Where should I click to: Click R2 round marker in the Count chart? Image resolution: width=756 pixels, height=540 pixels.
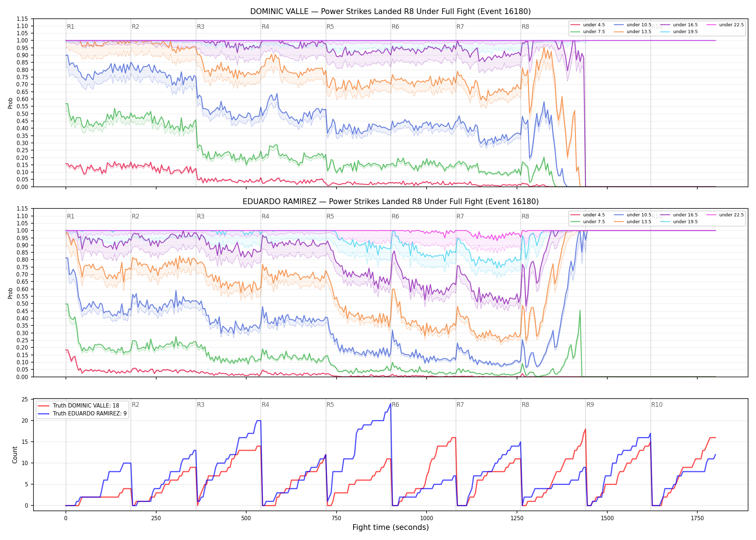135,405
